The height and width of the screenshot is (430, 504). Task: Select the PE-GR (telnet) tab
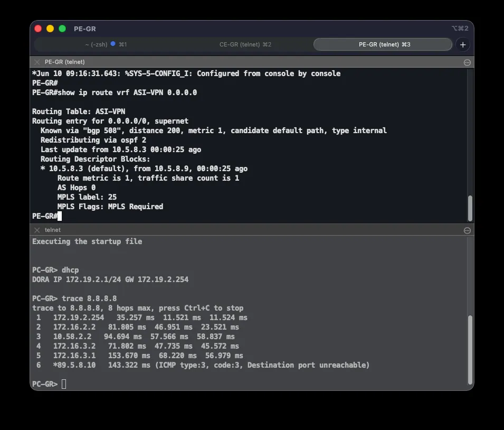383,44
